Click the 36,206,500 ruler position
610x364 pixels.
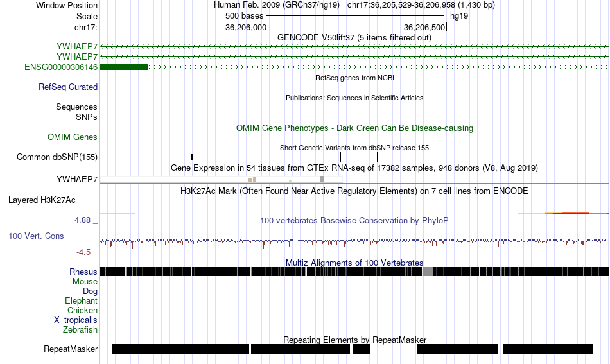point(424,27)
